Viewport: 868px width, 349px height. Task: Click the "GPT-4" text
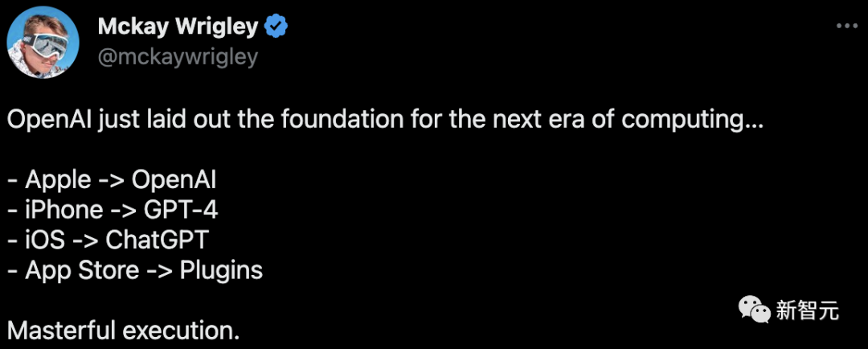coord(181,210)
